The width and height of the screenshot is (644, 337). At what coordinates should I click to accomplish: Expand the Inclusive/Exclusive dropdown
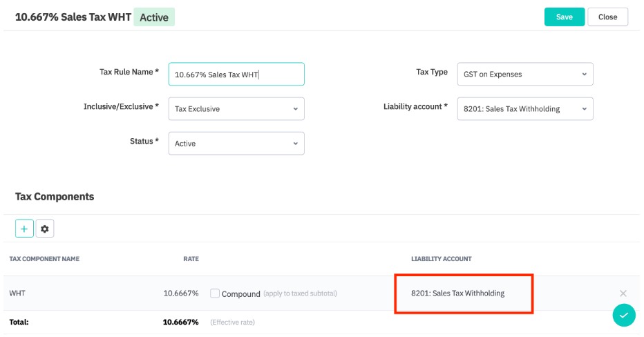tap(236, 108)
